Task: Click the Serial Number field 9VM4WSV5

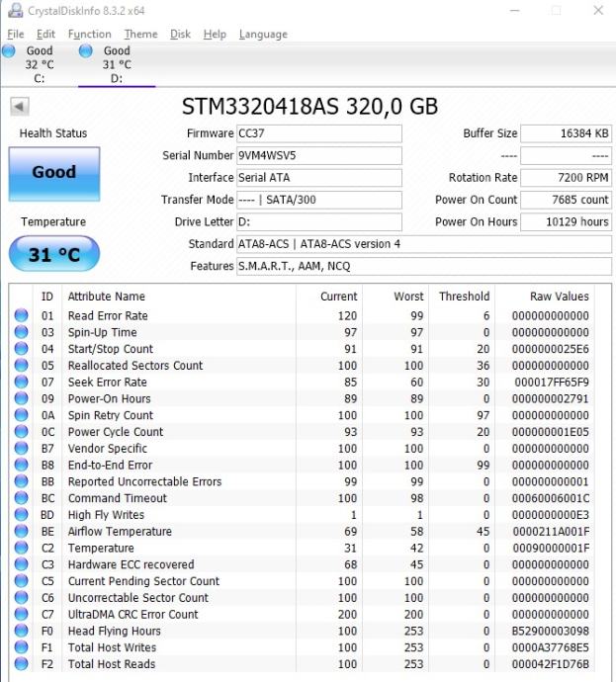Action: [x=318, y=156]
